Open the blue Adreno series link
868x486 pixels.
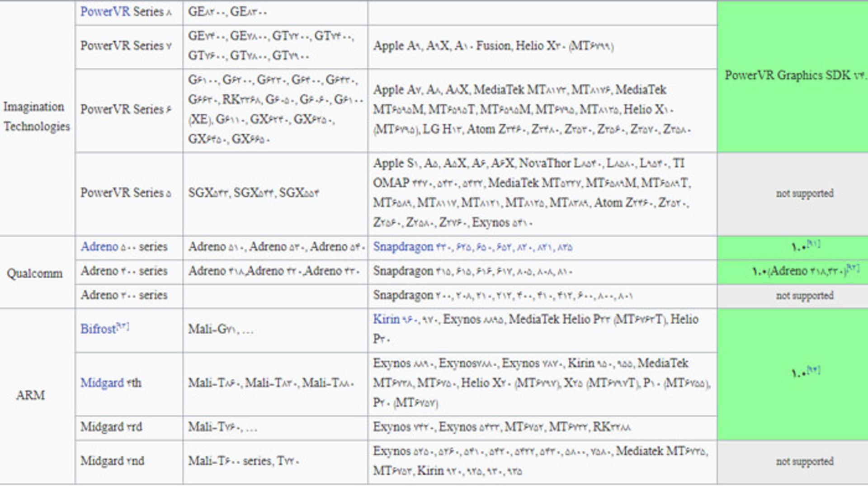99,247
